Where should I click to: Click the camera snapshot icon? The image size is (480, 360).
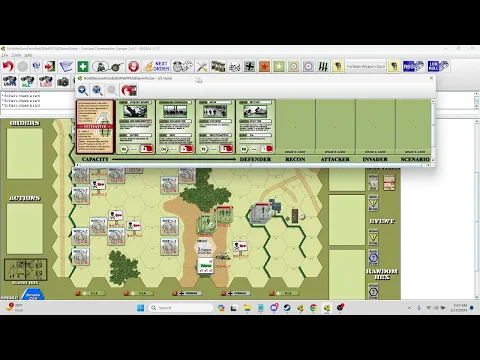[x=63, y=82]
